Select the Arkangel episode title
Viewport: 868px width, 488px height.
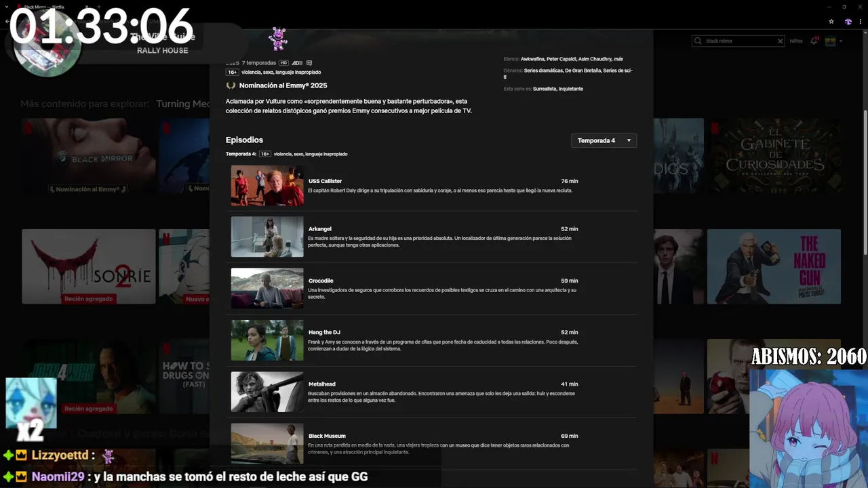point(320,229)
